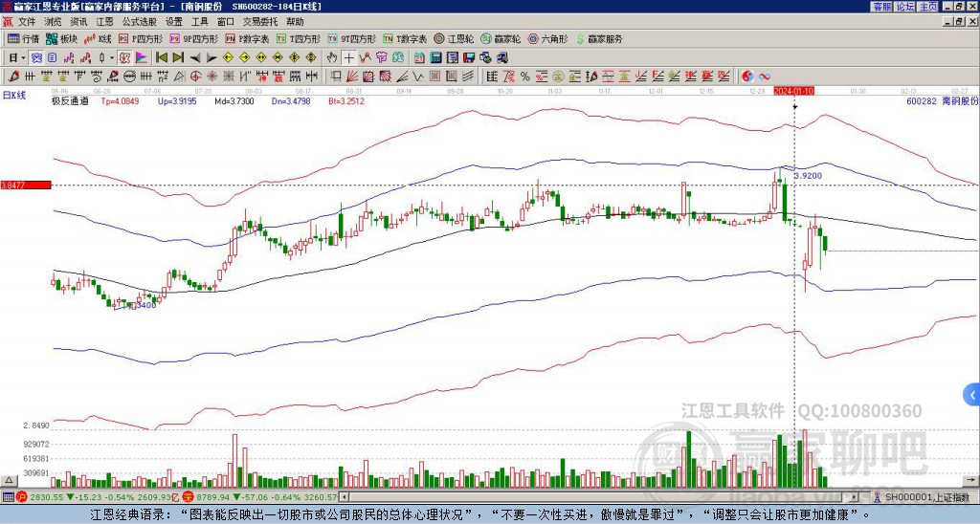Open the 帮助 menu
Image resolution: width=980 pixels, height=524 pixels.
coord(295,22)
